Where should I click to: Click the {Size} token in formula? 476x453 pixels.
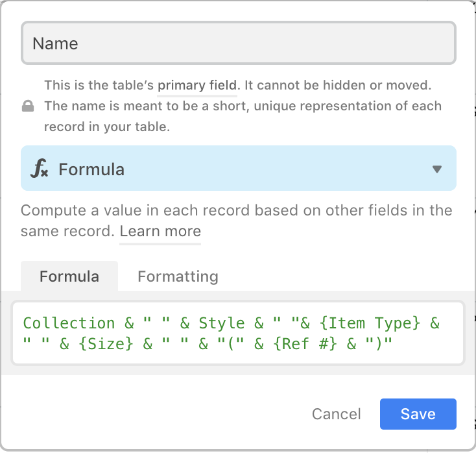pyautogui.click(x=106, y=344)
